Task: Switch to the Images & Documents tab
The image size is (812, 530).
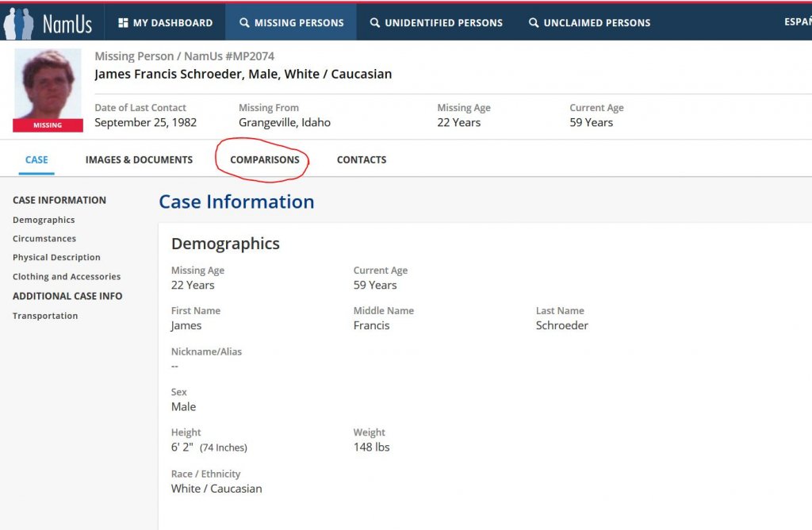Action: 139,159
